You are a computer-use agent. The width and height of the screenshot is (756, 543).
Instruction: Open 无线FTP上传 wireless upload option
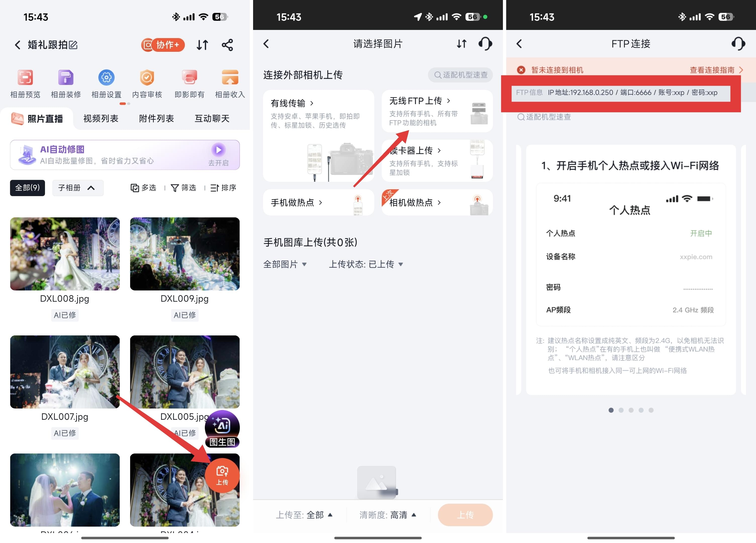click(437, 111)
